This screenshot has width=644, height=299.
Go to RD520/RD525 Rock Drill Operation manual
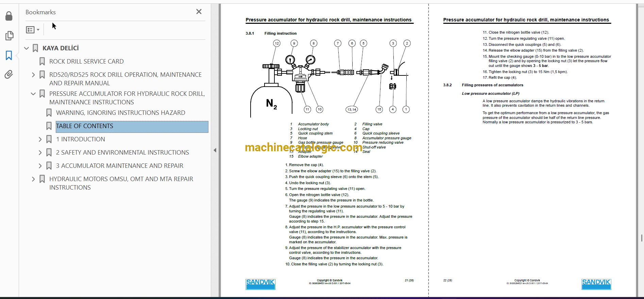point(125,79)
